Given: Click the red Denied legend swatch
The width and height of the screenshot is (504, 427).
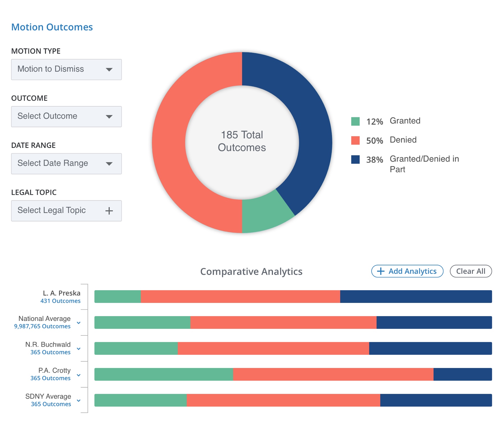Looking at the screenshot, I should (355, 140).
